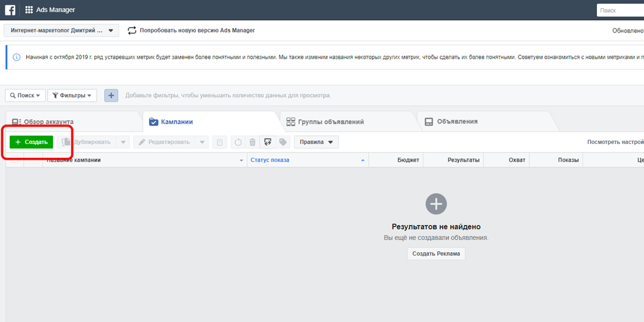The height and width of the screenshot is (322, 644).
Task: Open the Название кампании column dropdown arrow
Action: (x=241, y=160)
